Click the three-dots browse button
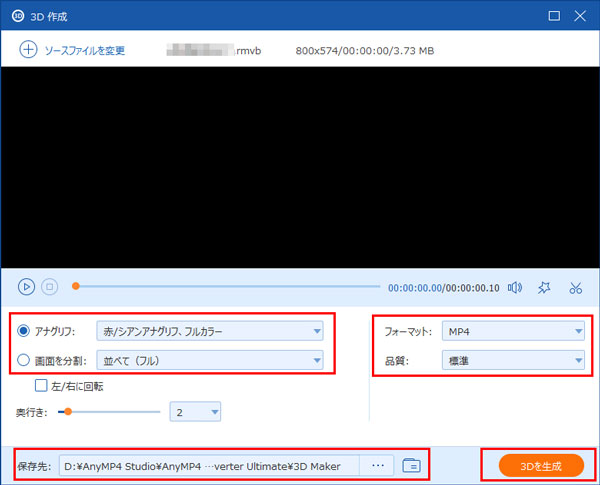The height and width of the screenshot is (485, 600). 377,466
